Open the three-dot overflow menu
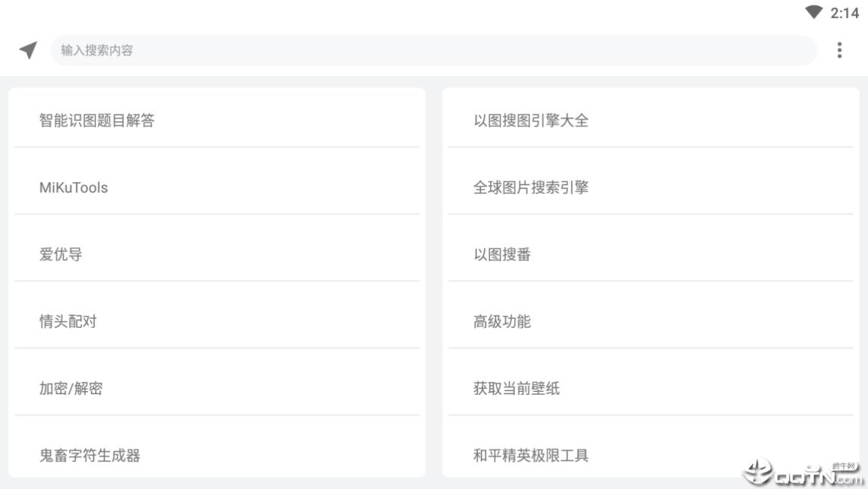The height and width of the screenshot is (489, 868). pyautogui.click(x=839, y=50)
